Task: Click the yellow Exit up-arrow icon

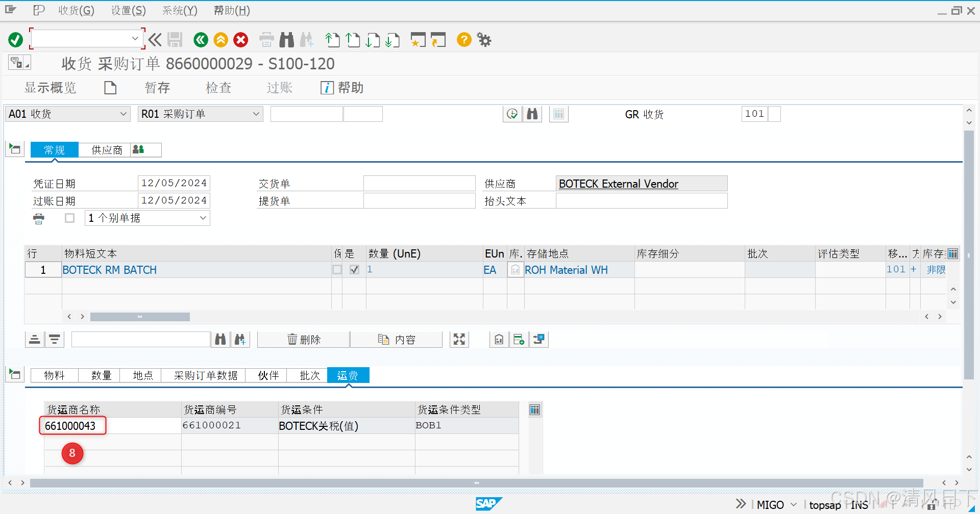Action: point(221,40)
